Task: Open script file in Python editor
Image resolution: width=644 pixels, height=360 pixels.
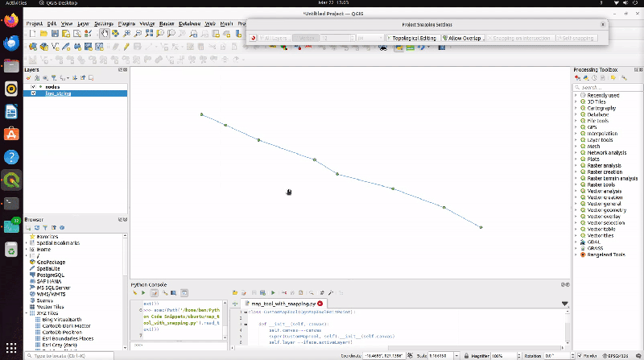Action: tap(235, 293)
